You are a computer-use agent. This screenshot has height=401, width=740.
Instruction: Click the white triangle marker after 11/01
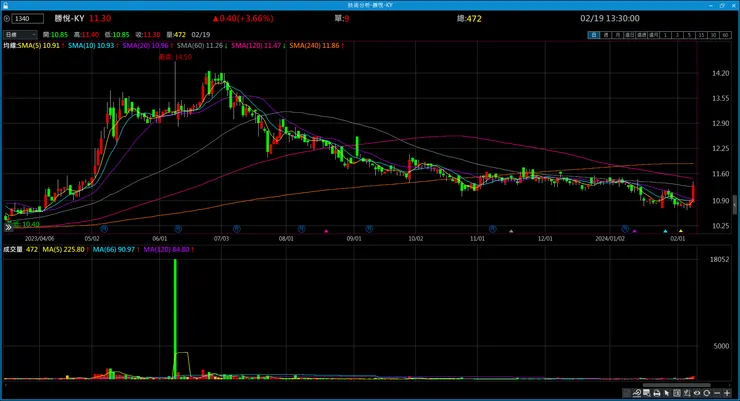511,231
